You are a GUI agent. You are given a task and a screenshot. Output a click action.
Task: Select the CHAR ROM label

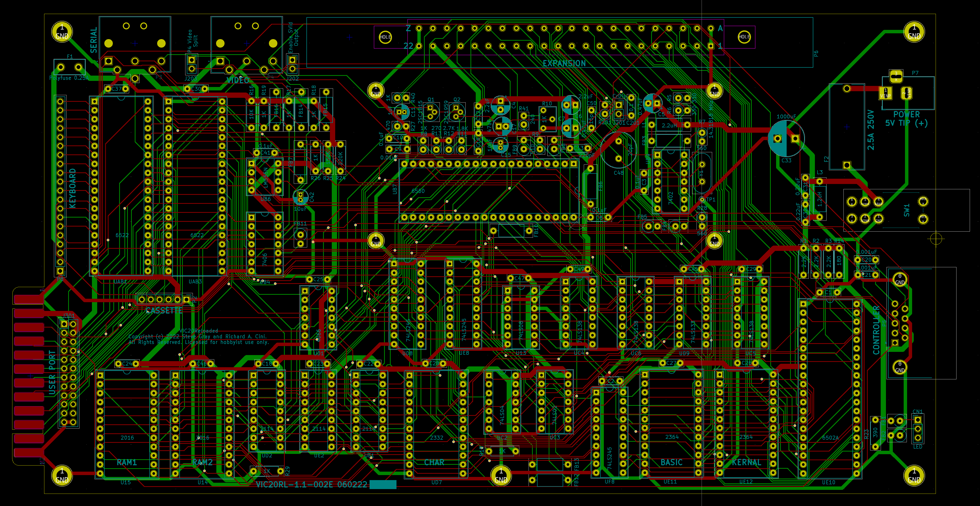click(x=434, y=462)
